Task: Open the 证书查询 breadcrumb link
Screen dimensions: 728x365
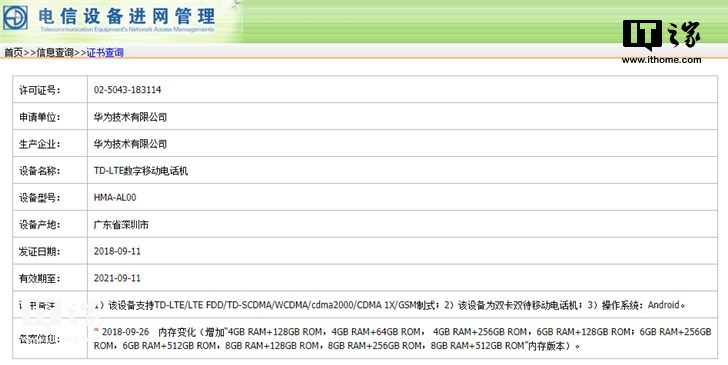Action: pyautogui.click(x=105, y=52)
